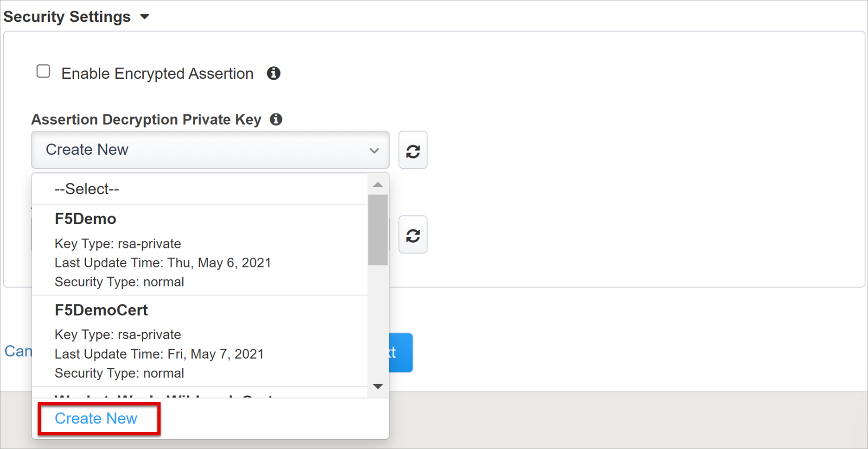Click the Cancel link
Screen dimensions: 868x449
19,351
